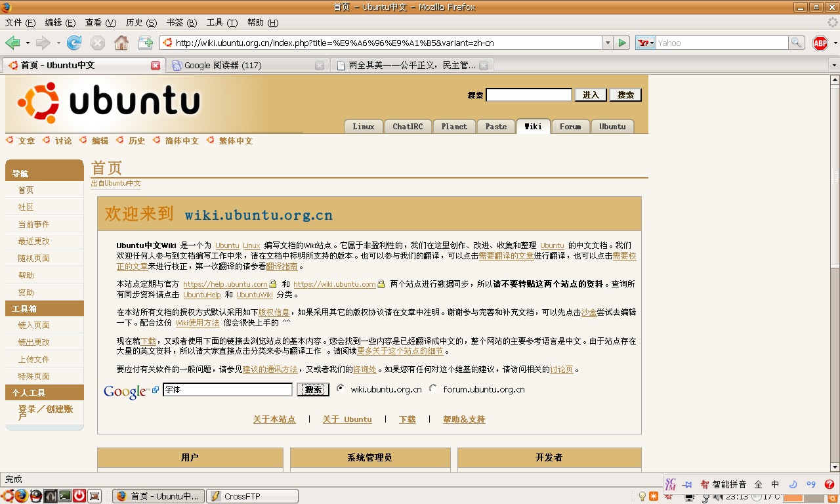Open the Ubuntu main menu in the taskbar
This screenshot has height=504, width=840.
(7, 496)
